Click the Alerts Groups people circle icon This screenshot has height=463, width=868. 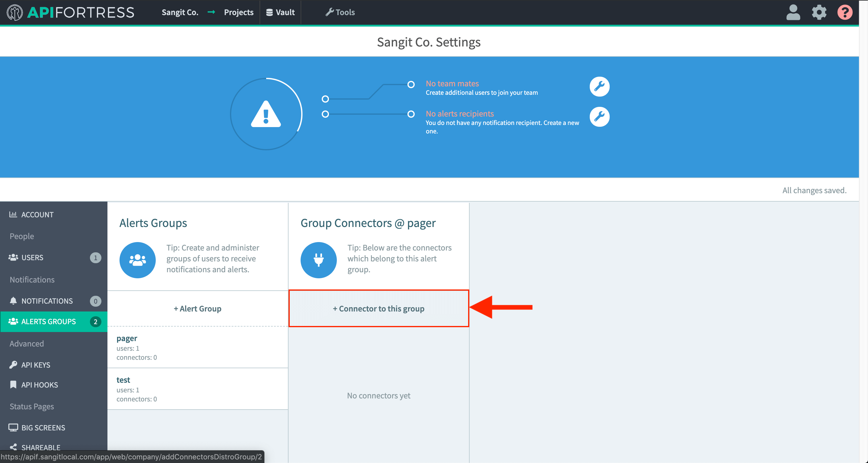tap(138, 260)
